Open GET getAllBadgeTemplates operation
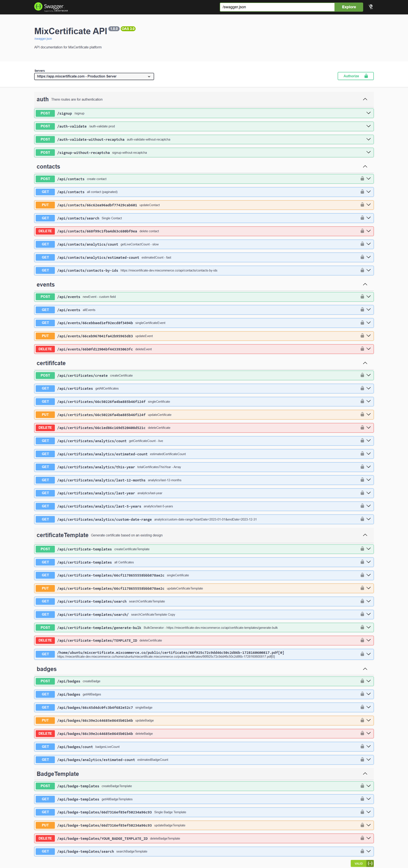Screen dimensions: 408x868 click(x=204, y=799)
